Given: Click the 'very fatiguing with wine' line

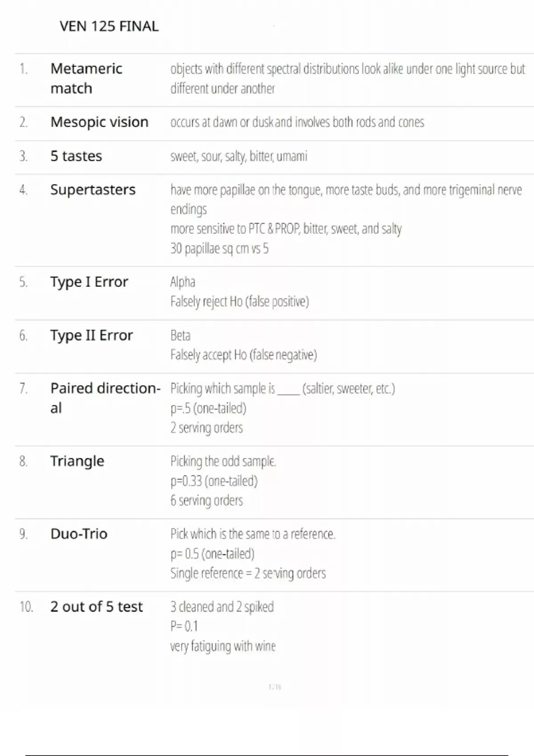Looking at the screenshot, I should point(222,646).
